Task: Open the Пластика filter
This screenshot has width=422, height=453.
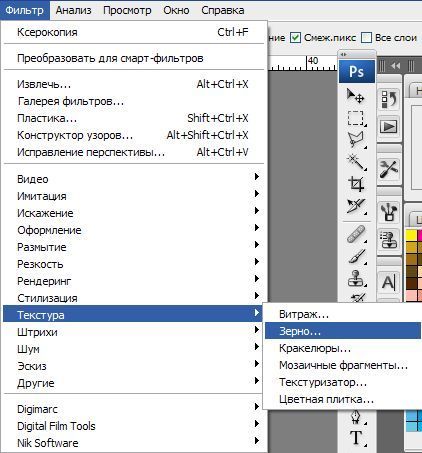Action: [x=134, y=118]
